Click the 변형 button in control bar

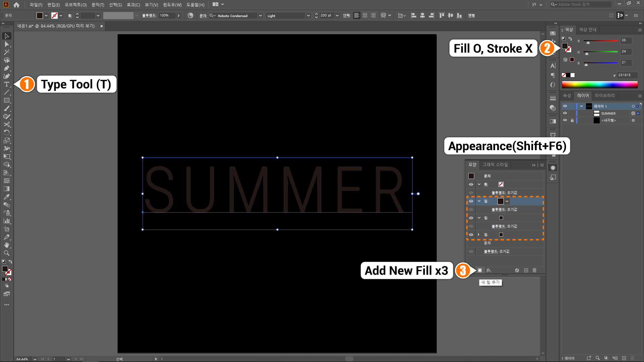471,16
